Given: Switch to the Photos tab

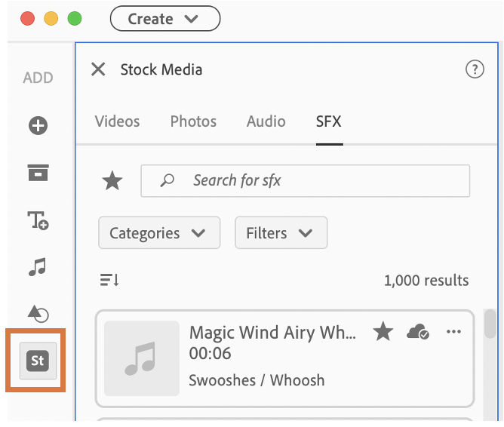Looking at the screenshot, I should coord(193,121).
